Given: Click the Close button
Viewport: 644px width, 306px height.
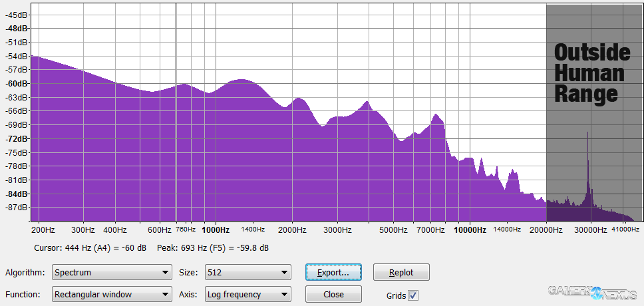Looking at the screenshot, I should 333,294.
